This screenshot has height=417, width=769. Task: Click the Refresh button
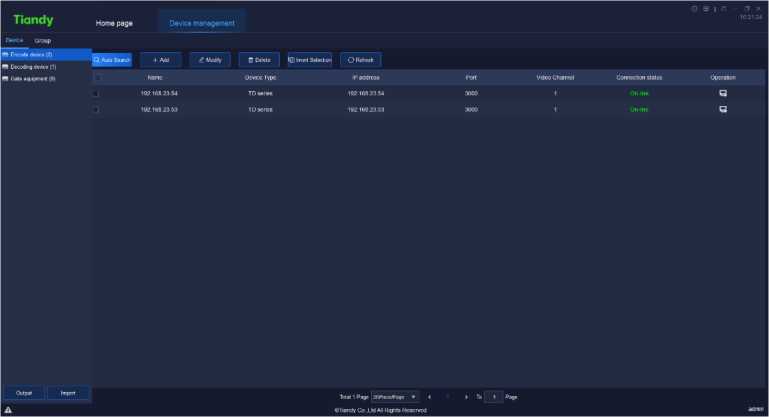360,60
